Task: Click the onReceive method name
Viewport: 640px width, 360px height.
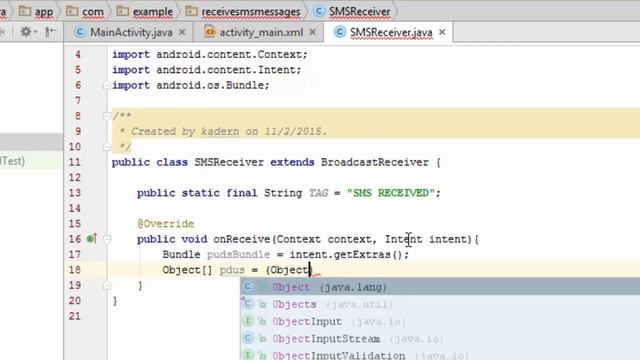Action: pyautogui.click(x=242, y=239)
